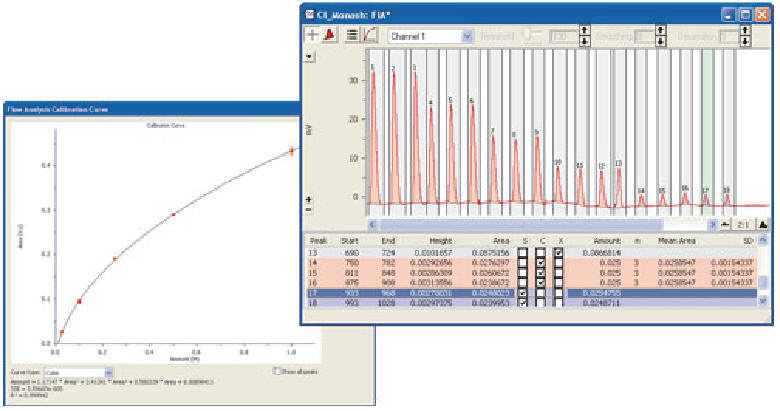Image resolution: width=780 pixels, height=411 pixels.
Task: Click the vertical zoom-in plus icon
Action: coord(309,200)
